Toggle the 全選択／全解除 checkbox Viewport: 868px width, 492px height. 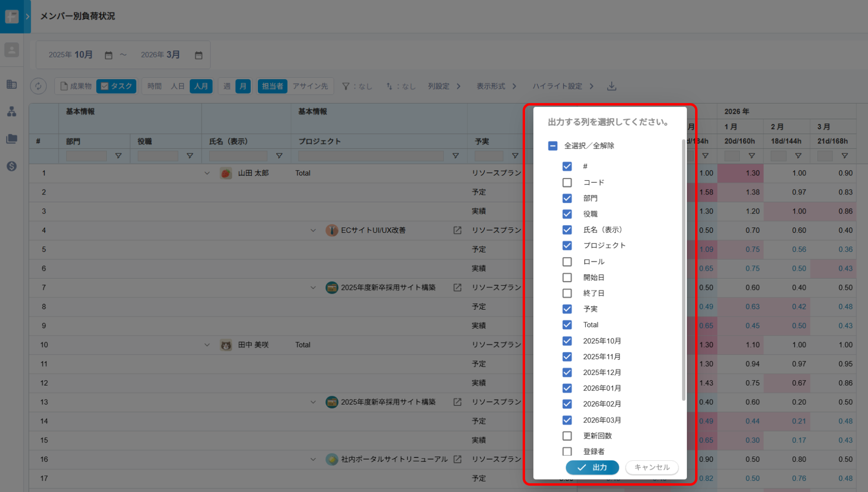click(553, 146)
